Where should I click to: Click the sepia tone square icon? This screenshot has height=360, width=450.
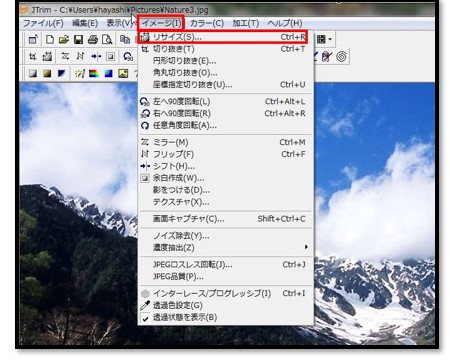point(47,73)
